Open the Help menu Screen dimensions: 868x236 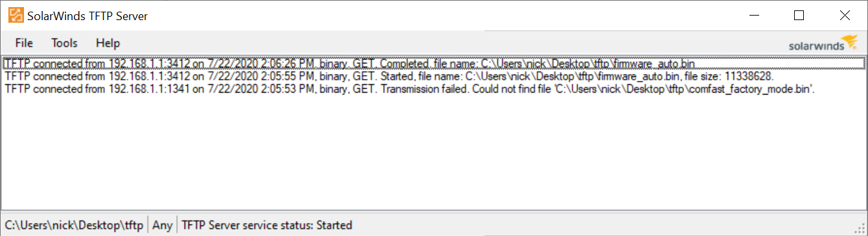click(x=108, y=43)
